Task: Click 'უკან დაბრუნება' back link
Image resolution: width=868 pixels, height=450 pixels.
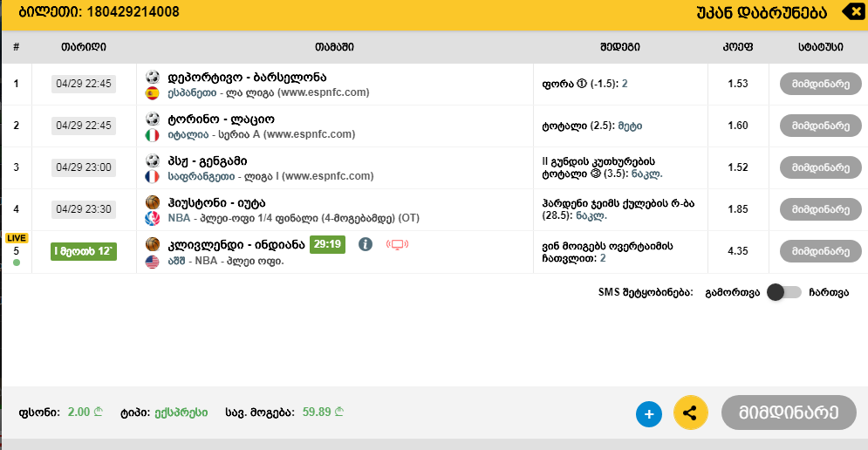Action: pos(762,13)
